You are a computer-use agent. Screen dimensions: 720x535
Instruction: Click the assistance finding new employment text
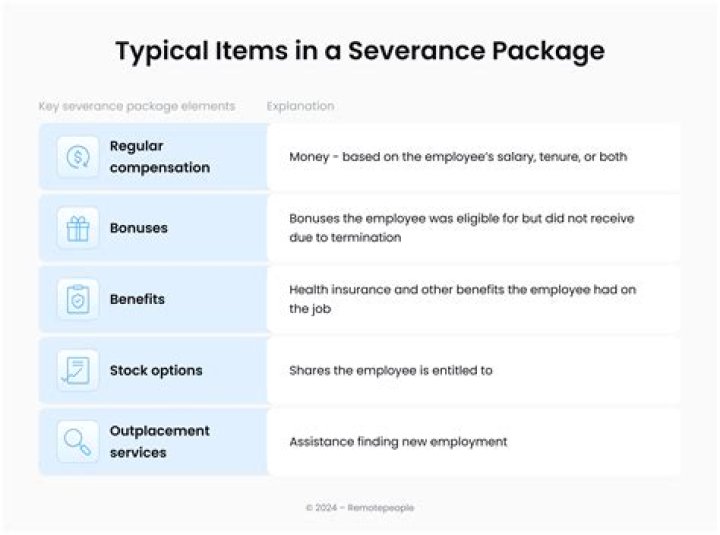coord(398,441)
